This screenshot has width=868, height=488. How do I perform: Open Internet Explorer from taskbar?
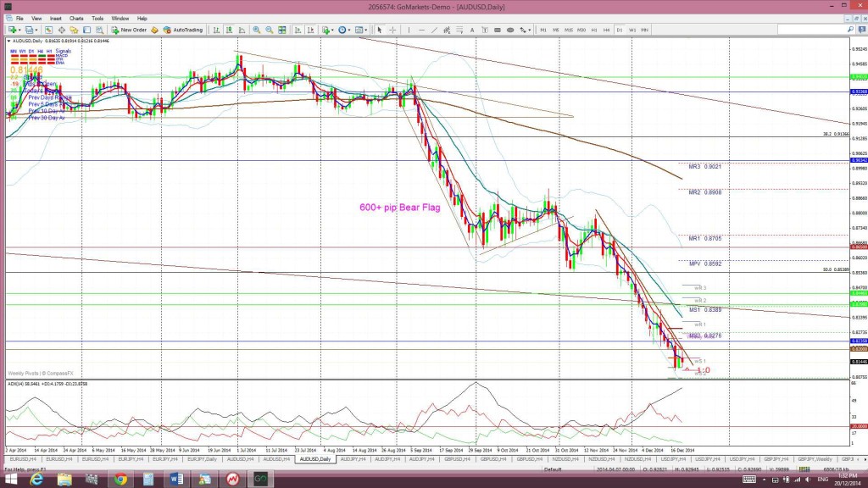coord(36,480)
